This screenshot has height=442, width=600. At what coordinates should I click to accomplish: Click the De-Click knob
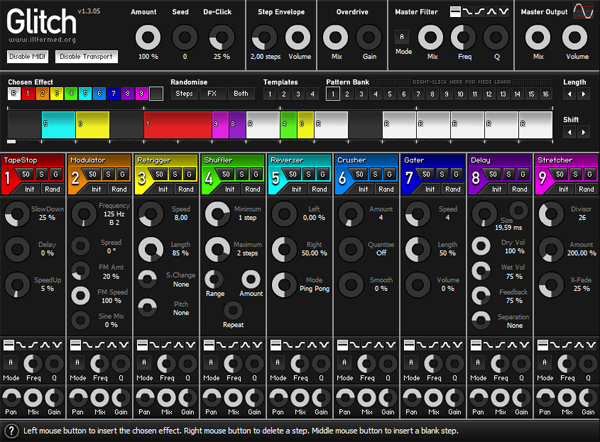click(221, 38)
